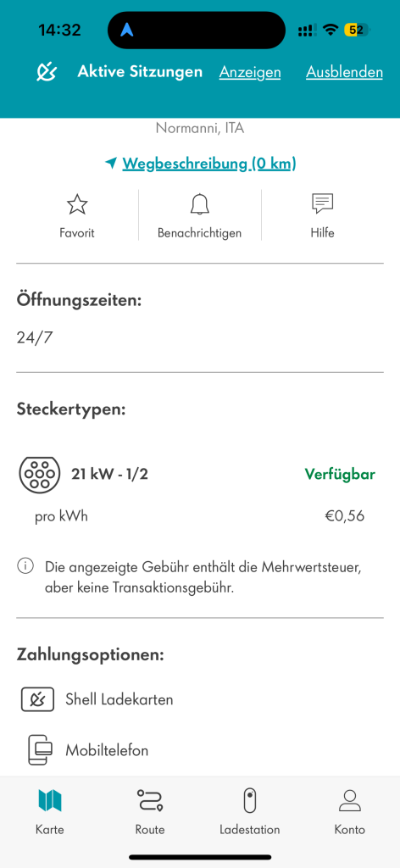This screenshot has height=868, width=400.
Task: Tap the Verfügbar availability status
Action: [x=340, y=475]
